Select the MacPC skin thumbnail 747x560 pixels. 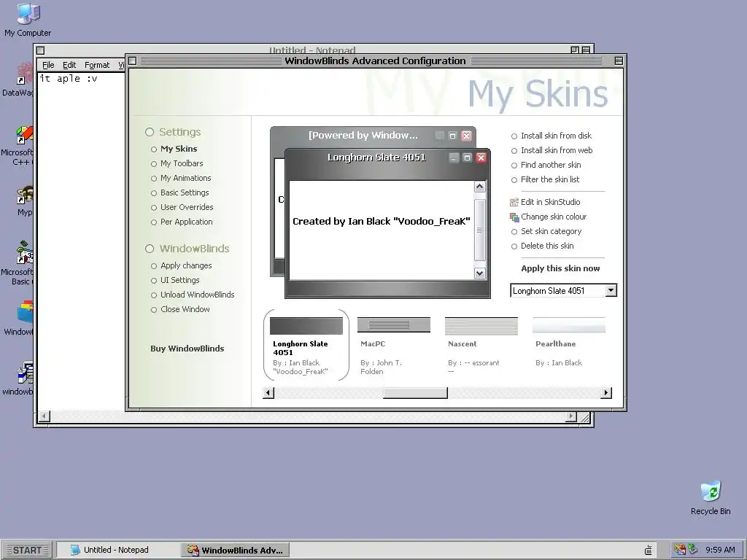point(393,345)
